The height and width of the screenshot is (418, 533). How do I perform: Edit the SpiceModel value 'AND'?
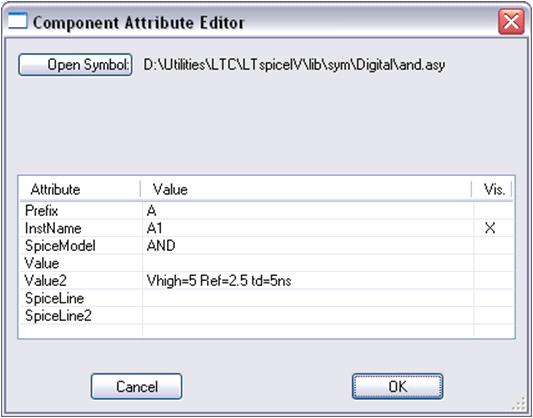coord(161,246)
